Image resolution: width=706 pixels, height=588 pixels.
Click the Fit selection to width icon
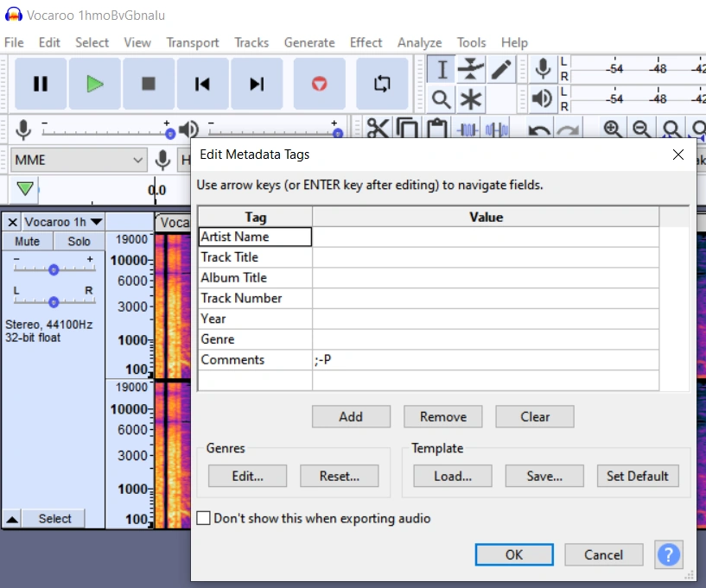coord(671,129)
